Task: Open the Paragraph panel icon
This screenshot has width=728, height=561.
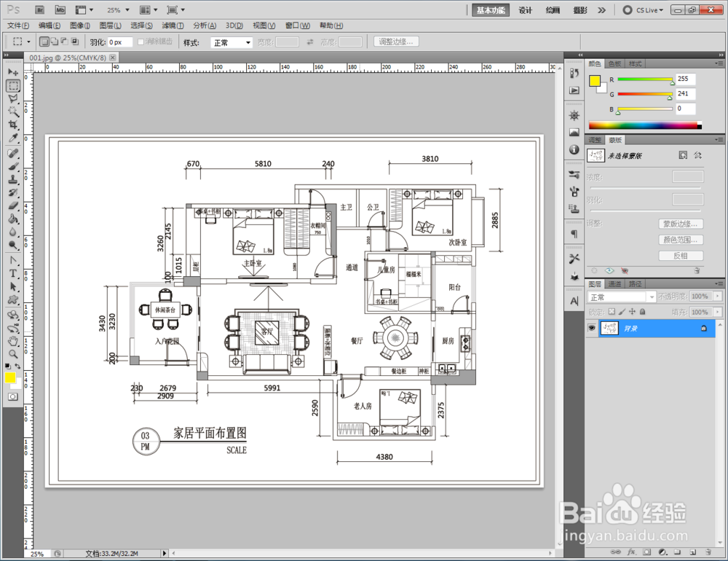Action: (x=574, y=234)
